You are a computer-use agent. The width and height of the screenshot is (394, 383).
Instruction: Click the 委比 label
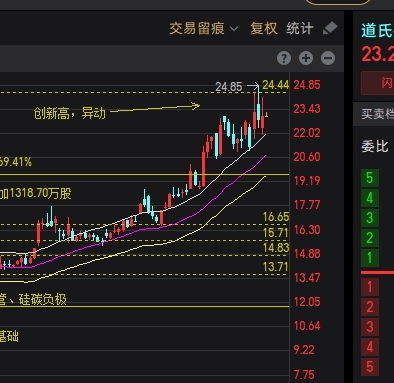[375, 146]
